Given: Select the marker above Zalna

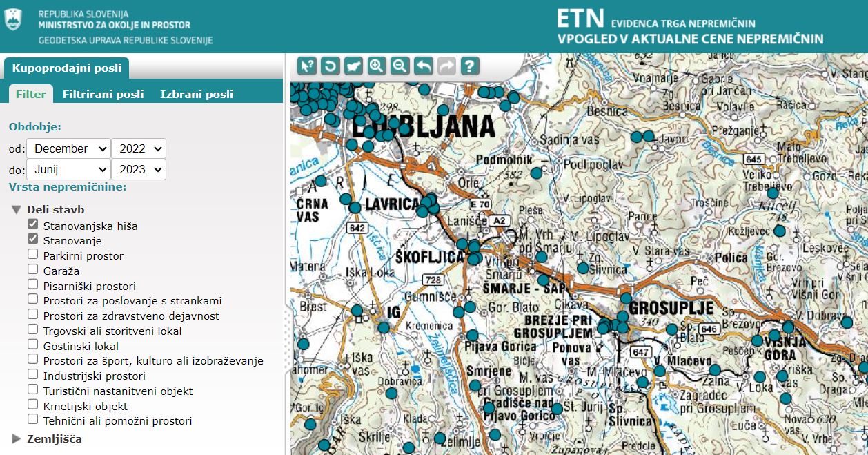Looking at the screenshot, I should click(x=714, y=370).
